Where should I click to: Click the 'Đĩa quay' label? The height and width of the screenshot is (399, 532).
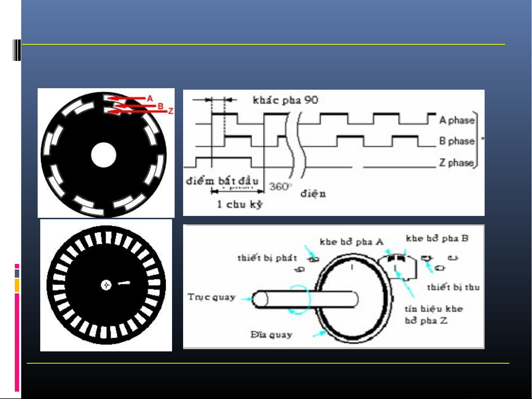pyautogui.click(x=271, y=335)
